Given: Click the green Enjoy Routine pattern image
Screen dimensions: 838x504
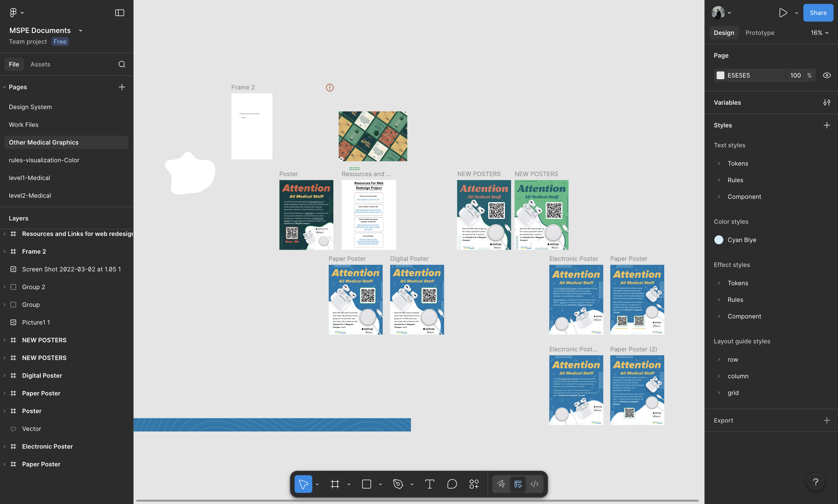Looking at the screenshot, I should pyautogui.click(x=373, y=136).
